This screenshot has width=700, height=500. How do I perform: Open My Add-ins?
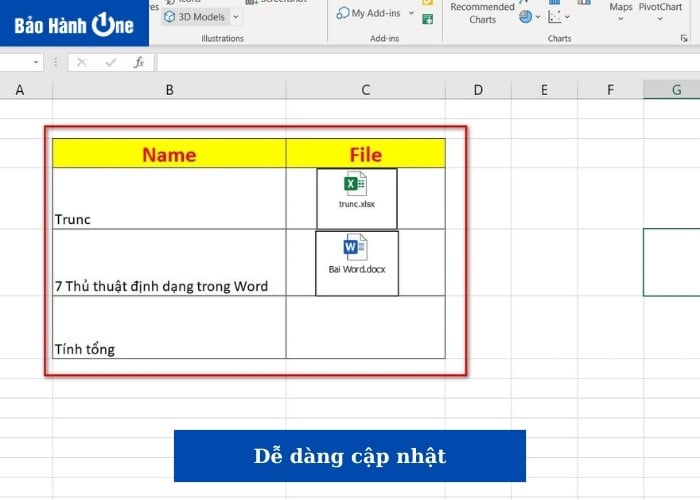tap(369, 13)
